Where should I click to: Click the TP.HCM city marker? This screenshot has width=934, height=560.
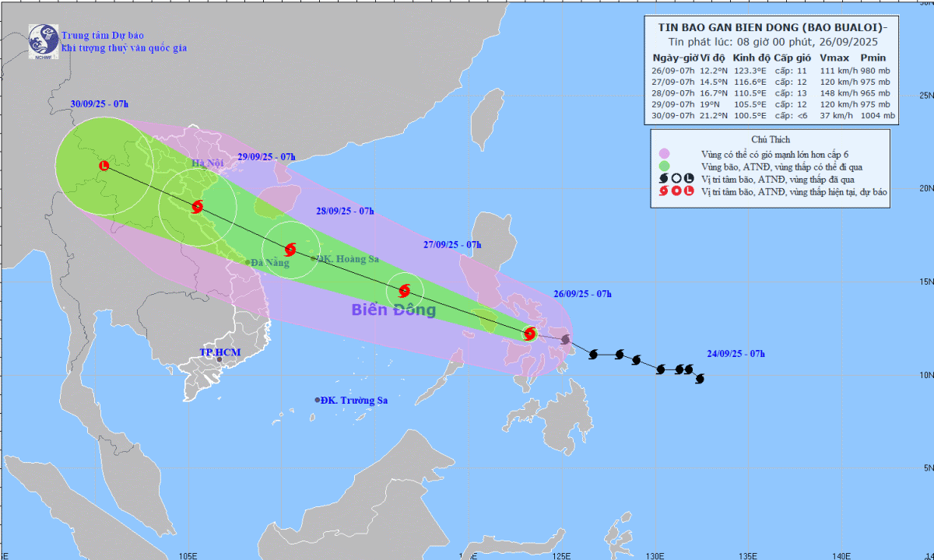219,359
